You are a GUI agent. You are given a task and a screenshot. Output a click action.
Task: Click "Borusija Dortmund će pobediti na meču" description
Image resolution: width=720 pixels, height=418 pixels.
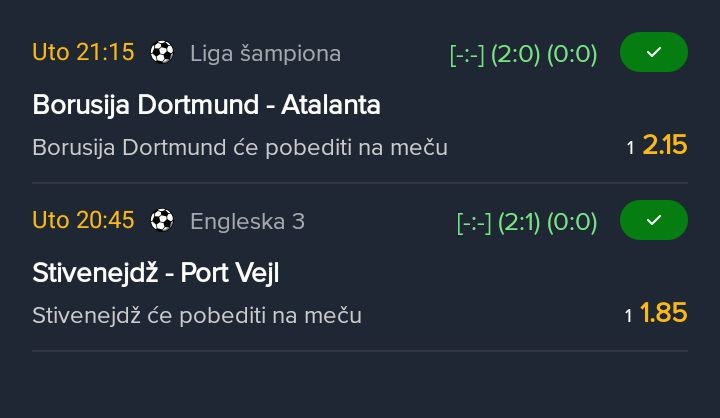[x=240, y=147]
